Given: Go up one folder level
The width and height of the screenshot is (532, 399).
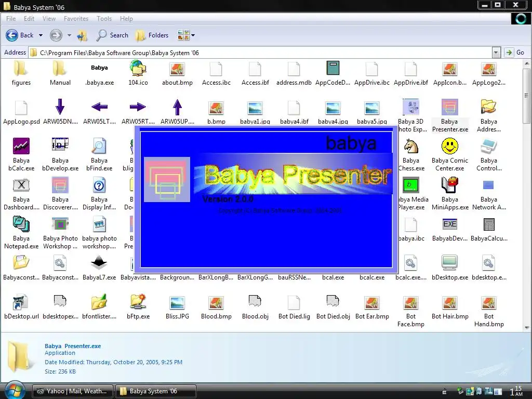Looking at the screenshot, I should pyautogui.click(x=82, y=35).
